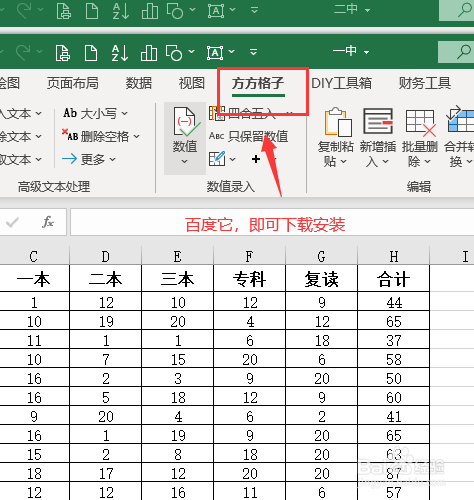Select column D header
474x500 pixels.
(105, 256)
